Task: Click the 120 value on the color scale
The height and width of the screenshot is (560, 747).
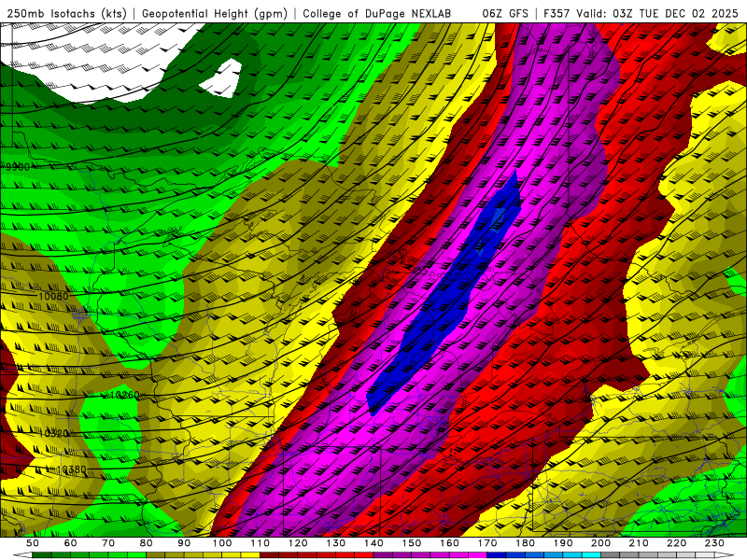Action: pyautogui.click(x=298, y=543)
